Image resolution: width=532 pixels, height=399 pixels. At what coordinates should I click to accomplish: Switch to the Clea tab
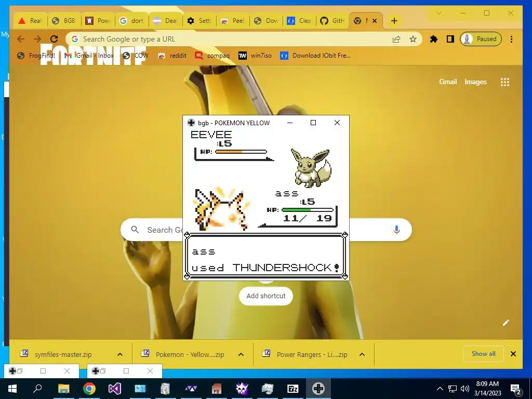[x=300, y=21]
